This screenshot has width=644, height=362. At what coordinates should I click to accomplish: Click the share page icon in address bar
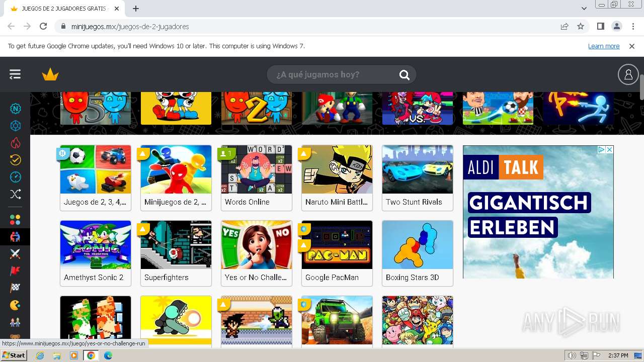coord(565,26)
